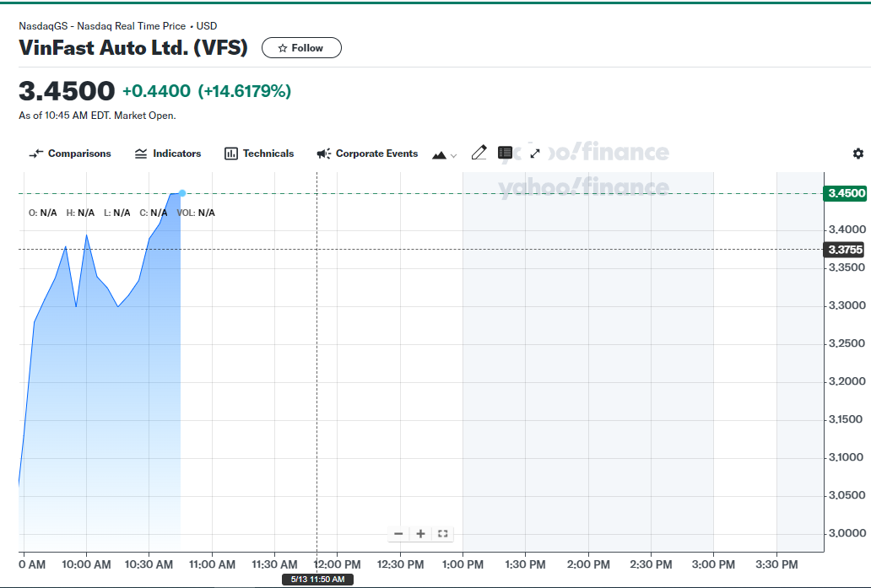Click the 3.4500 headline price
Image resolution: width=871 pixels, height=588 pixels.
coord(67,91)
